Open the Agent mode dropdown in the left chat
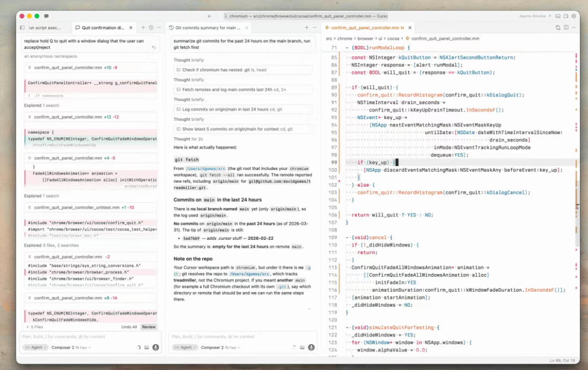Image resolution: width=588 pixels, height=370 pixels. 34,347
